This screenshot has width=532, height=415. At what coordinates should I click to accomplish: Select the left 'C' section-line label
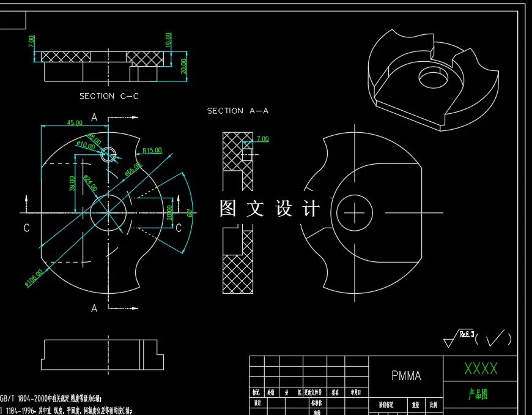tap(26, 228)
